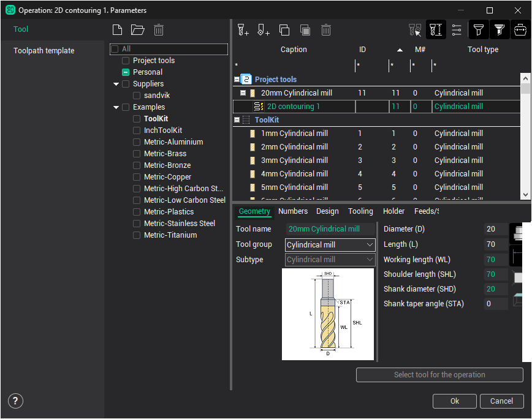Open the Tool group dropdown

click(x=330, y=244)
